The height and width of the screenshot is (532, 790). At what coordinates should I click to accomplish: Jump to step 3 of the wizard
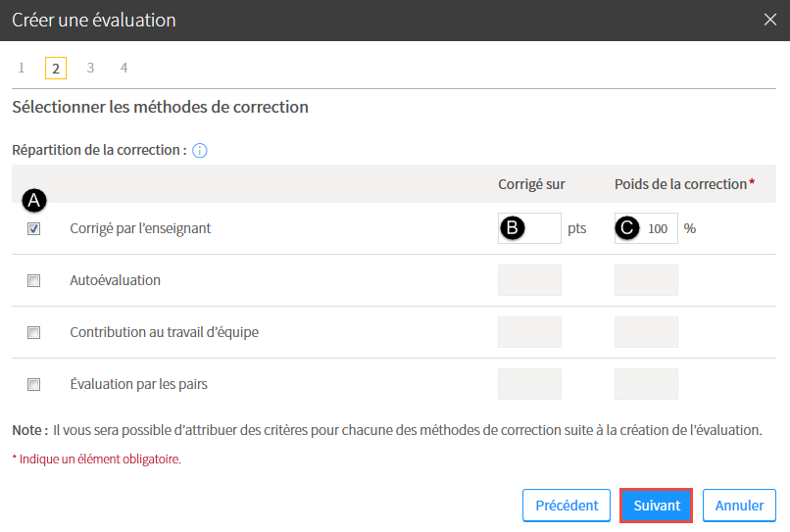point(90,68)
